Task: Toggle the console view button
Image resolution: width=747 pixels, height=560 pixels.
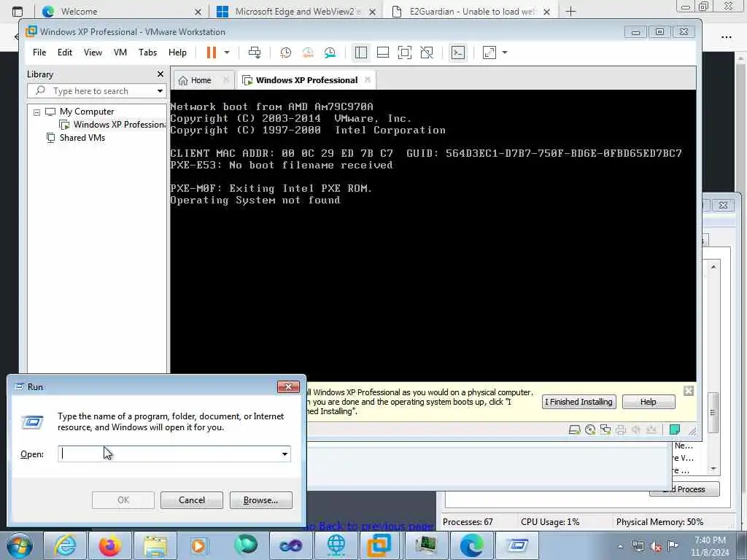Action: click(x=458, y=52)
